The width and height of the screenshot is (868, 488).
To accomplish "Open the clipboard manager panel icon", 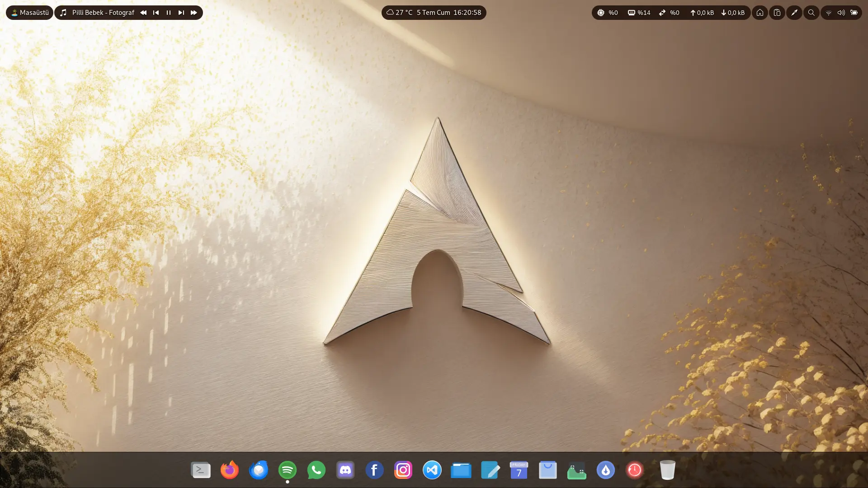I will click(x=777, y=13).
